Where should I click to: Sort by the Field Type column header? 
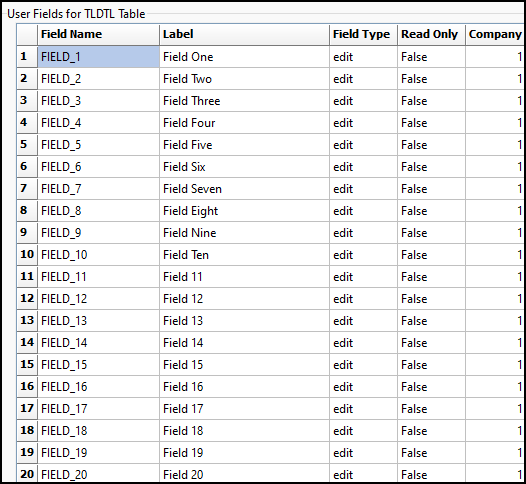click(363, 34)
